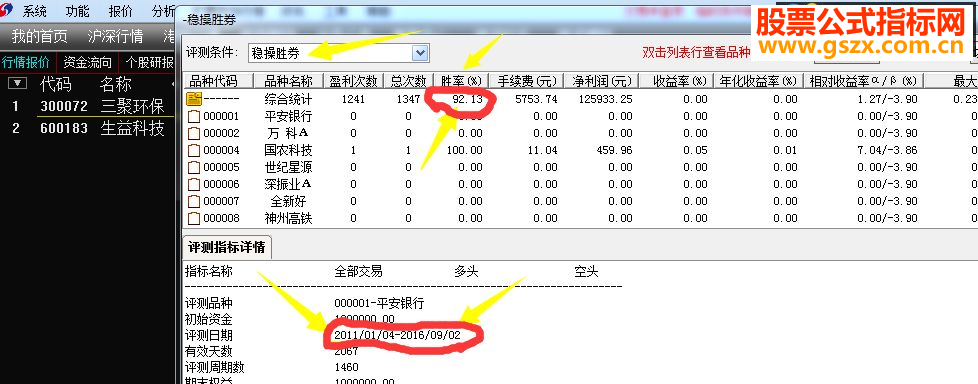Click profit count value 1241
The image size is (978, 384).
pos(353,99)
